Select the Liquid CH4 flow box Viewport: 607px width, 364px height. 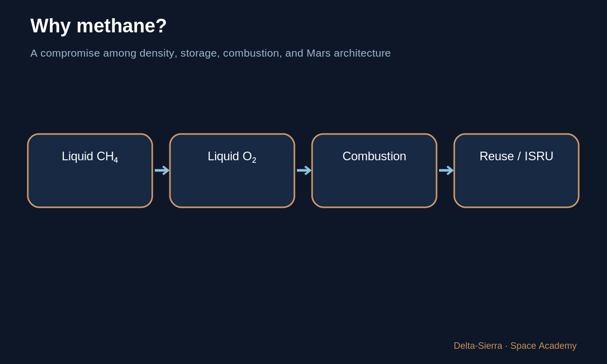[90, 171]
